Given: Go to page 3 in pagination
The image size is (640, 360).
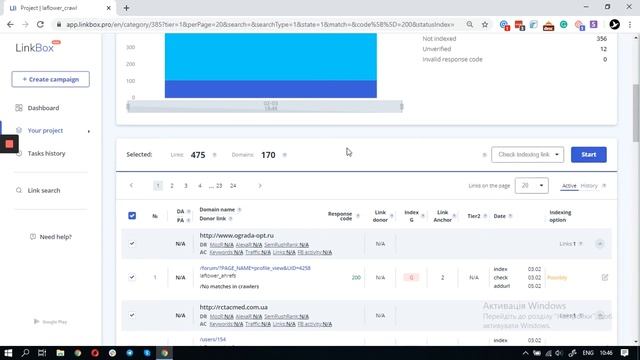Looking at the screenshot, I should coord(186,186).
